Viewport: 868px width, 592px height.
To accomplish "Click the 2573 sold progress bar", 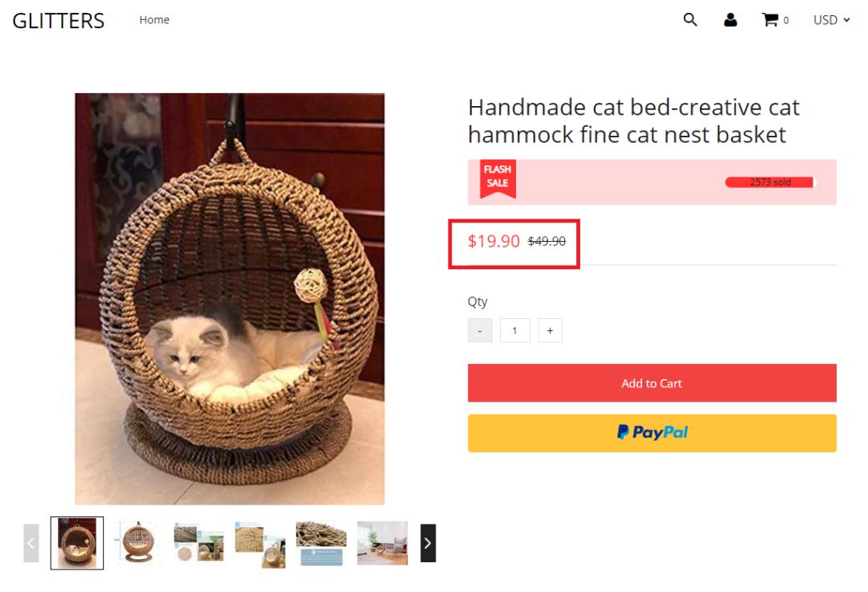I will coord(770,182).
